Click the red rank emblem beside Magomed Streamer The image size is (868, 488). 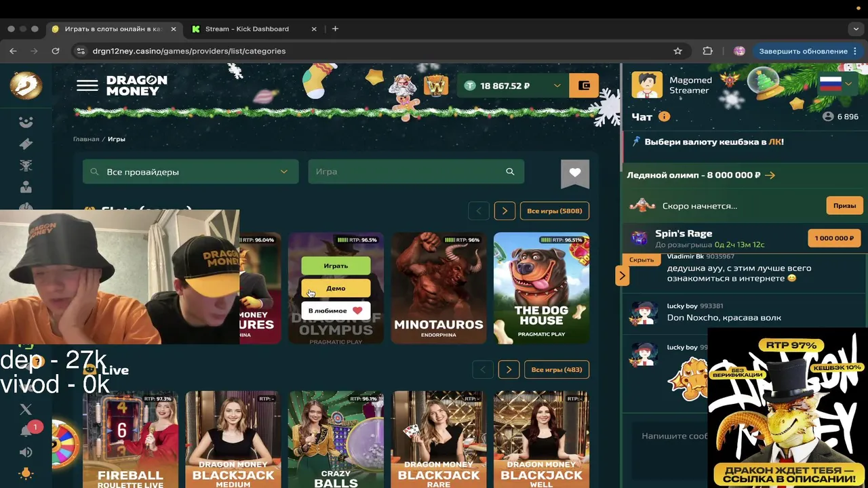click(730, 80)
